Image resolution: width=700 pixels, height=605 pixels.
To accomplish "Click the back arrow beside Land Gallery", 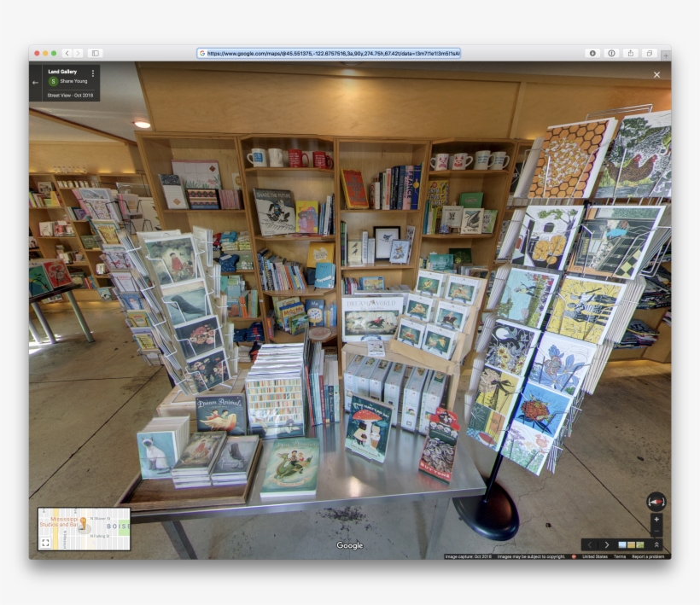I will (x=35, y=83).
